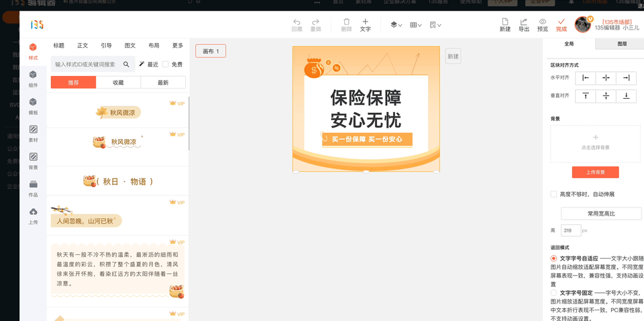Open the 更多 category menu
This screenshot has width=644, height=321.
177,46
